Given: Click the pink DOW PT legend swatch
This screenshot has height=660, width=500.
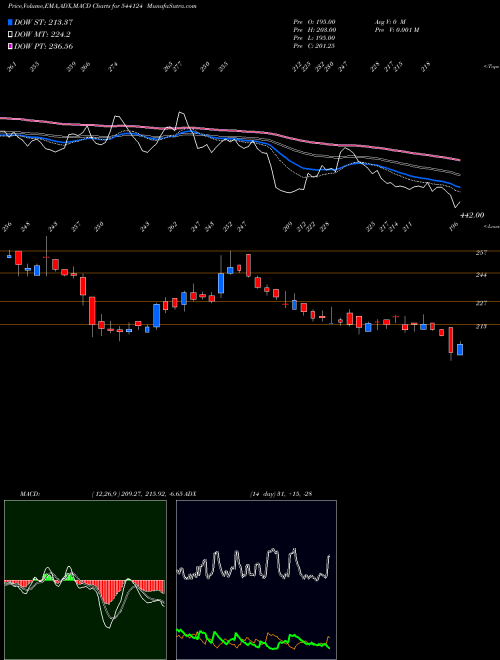Looking at the screenshot, I should coord(10,46).
